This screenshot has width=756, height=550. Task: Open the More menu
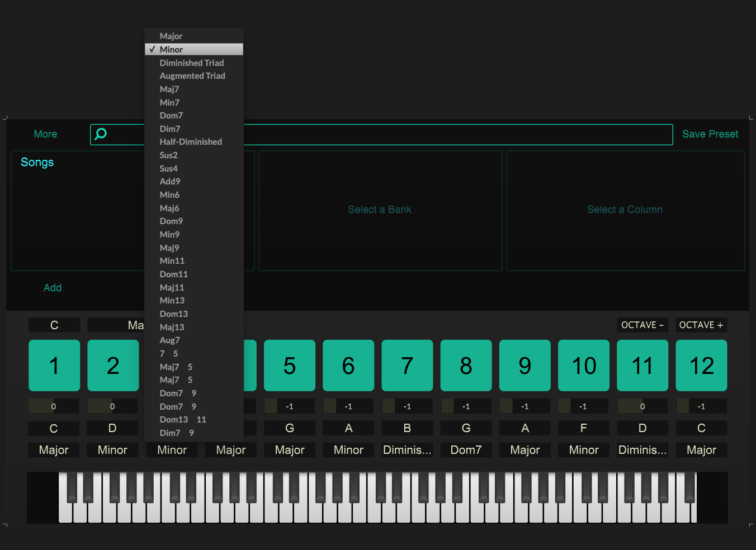[x=45, y=134]
